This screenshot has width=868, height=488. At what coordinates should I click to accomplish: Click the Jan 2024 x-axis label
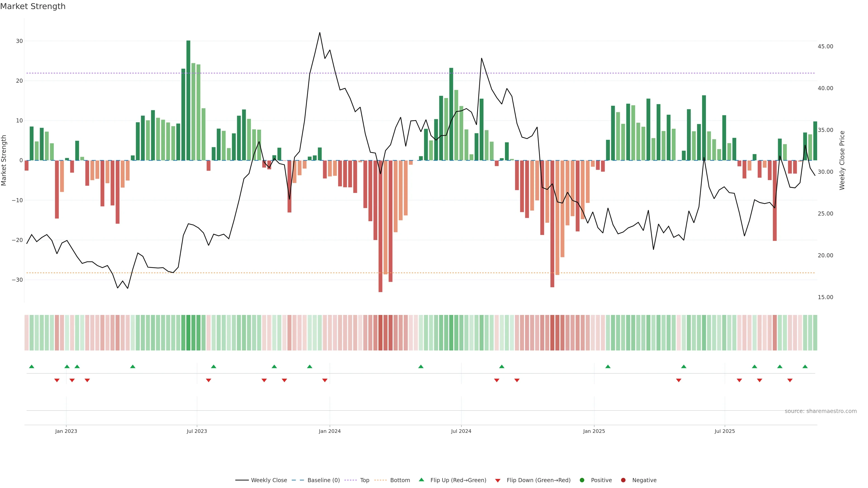click(x=330, y=431)
